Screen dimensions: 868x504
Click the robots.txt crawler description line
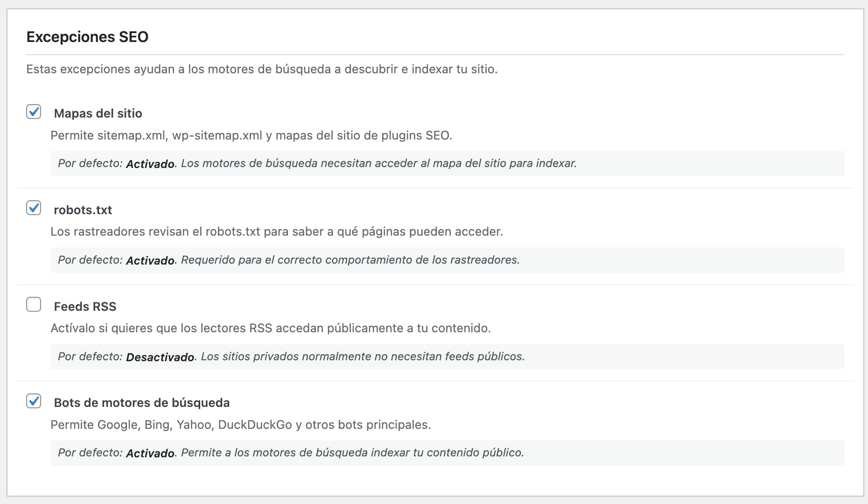[277, 231]
